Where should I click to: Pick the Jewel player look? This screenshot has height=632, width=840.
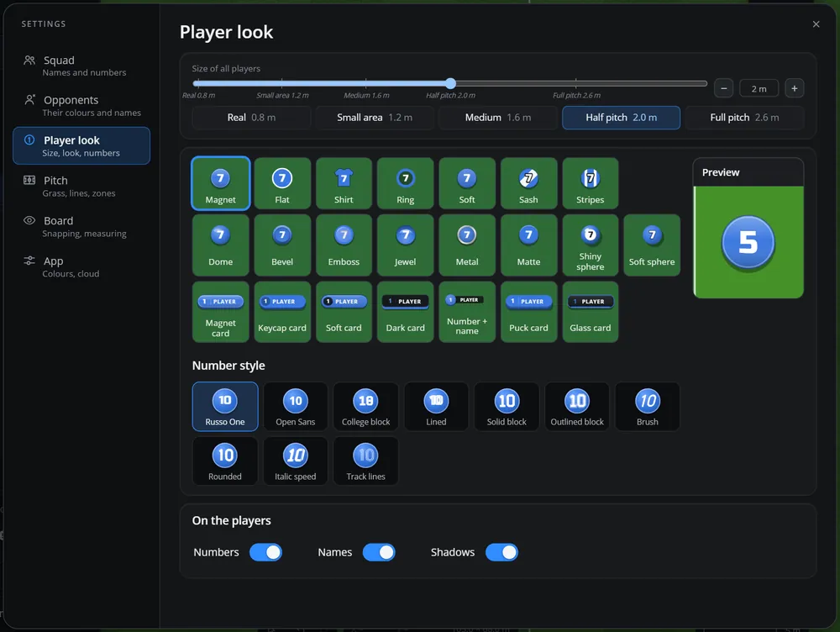click(x=405, y=245)
